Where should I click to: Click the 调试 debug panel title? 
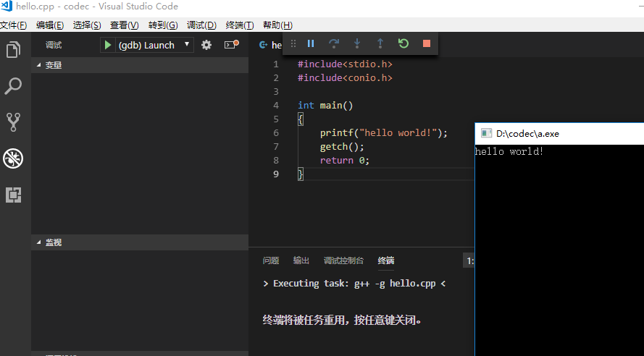coord(54,45)
